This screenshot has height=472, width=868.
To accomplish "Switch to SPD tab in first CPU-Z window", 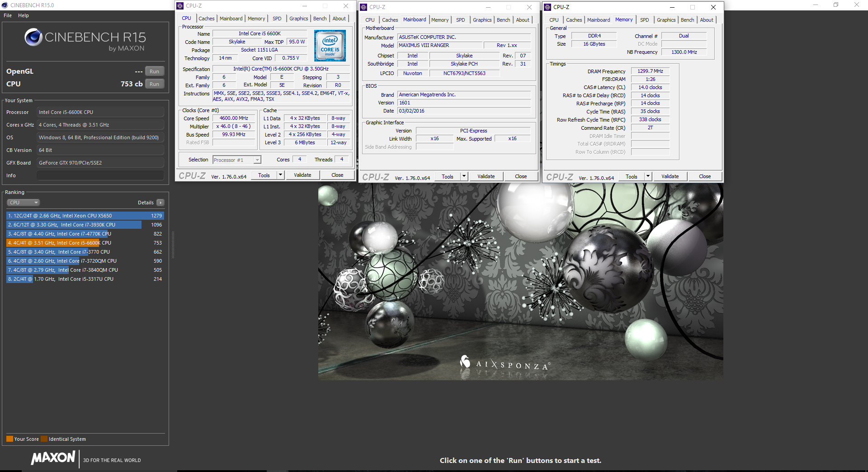I will tap(277, 19).
